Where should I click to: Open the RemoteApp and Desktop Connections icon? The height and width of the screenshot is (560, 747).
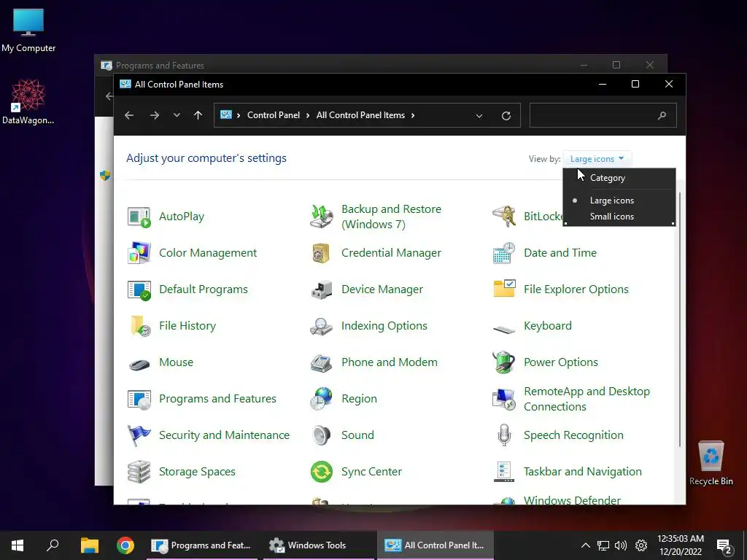point(504,399)
